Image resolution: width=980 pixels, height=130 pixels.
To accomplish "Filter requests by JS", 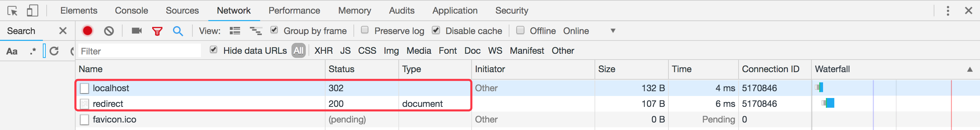I will (x=345, y=51).
